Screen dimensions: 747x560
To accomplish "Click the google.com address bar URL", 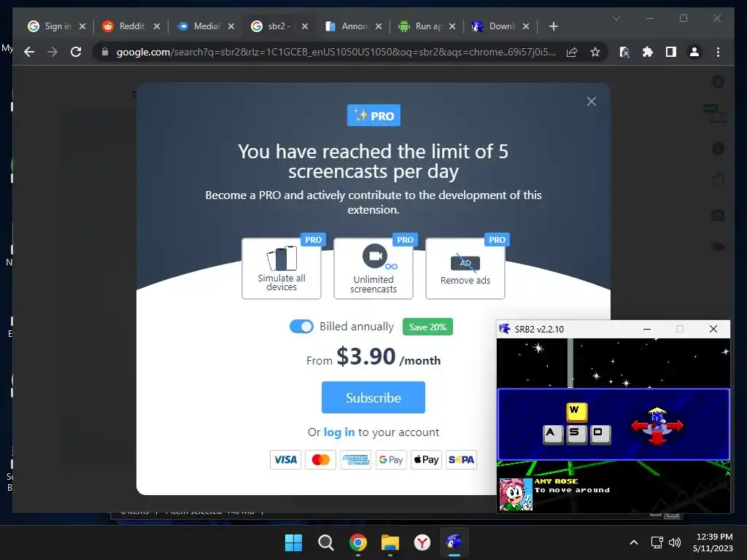I will pyautogui.click(x=336, y=52).
